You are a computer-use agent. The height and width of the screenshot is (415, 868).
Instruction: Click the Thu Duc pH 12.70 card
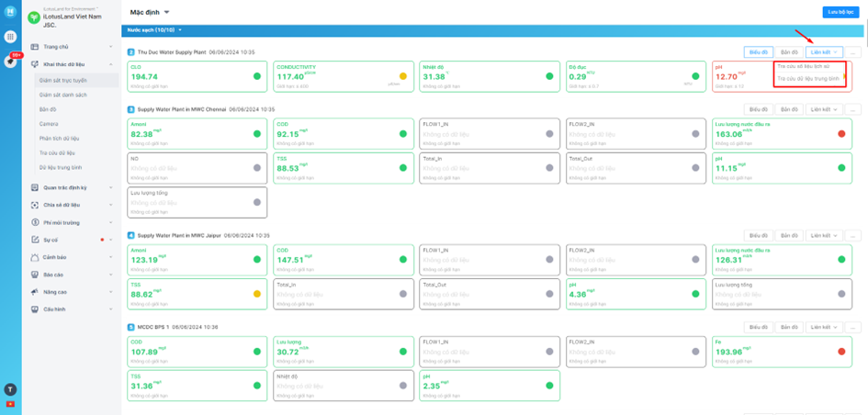click(x=783, y=76)
